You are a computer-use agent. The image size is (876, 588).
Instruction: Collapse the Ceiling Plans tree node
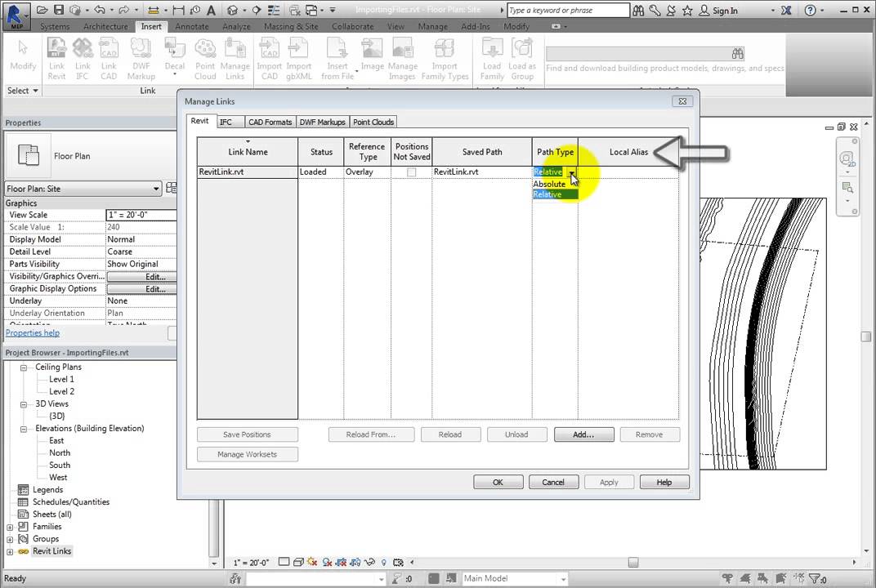pos(24,367)
